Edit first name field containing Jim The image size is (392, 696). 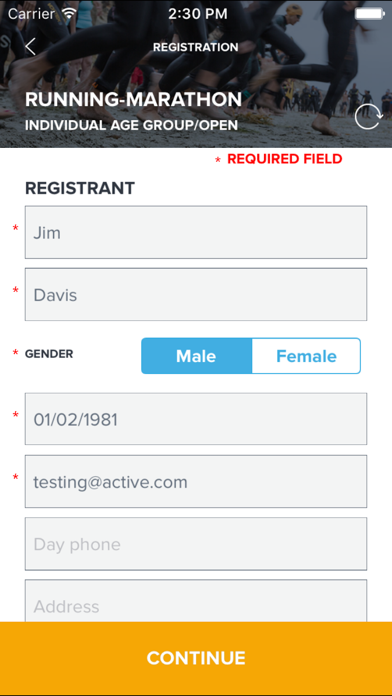pos(196,232)
